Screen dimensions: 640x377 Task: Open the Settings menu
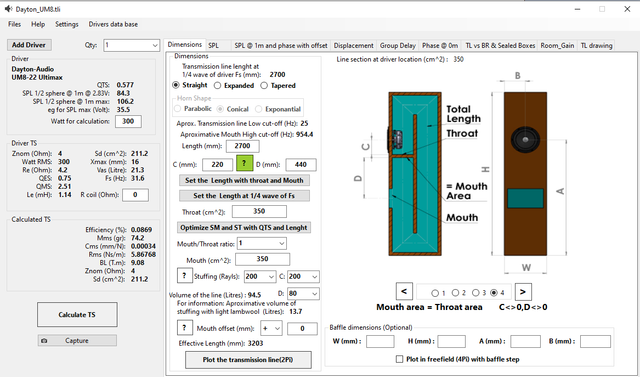(67, 24)
